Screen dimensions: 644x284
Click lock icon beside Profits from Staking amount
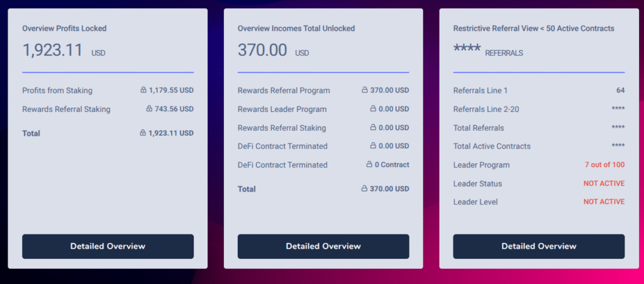[143, 90]
